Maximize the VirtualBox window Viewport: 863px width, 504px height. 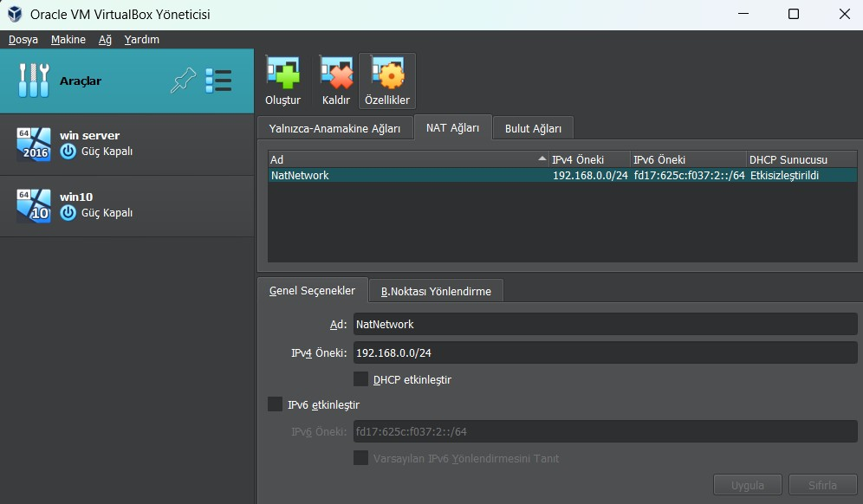coord(793,15)
